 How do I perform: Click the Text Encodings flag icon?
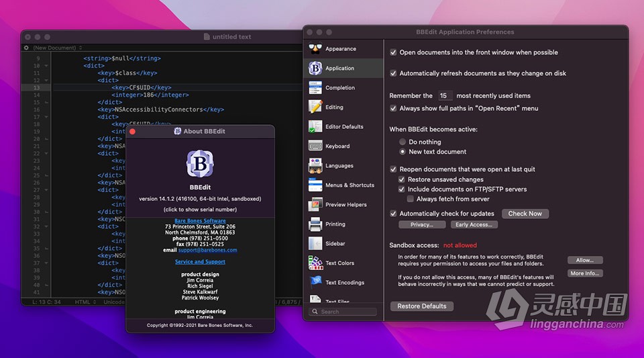[315, 282]
